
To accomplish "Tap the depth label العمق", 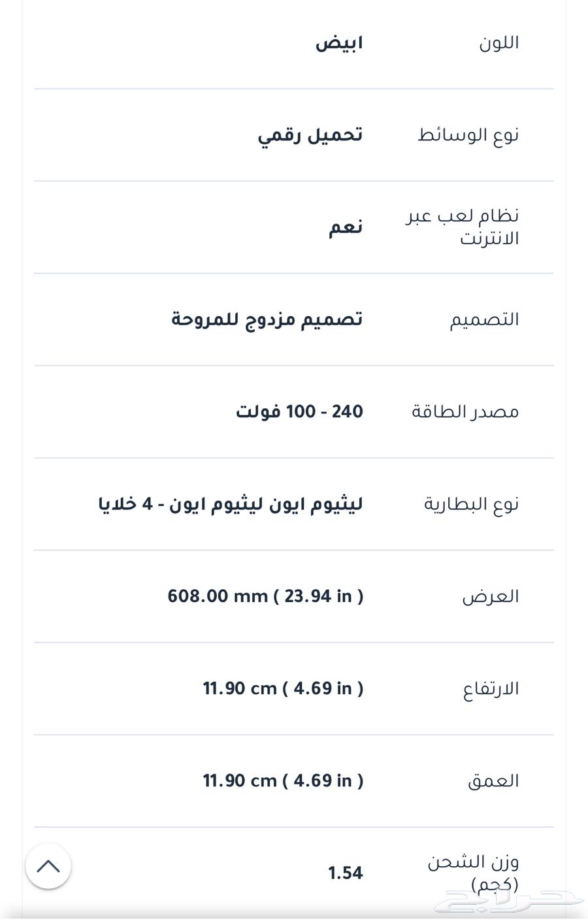I will (x=493, y=781).
